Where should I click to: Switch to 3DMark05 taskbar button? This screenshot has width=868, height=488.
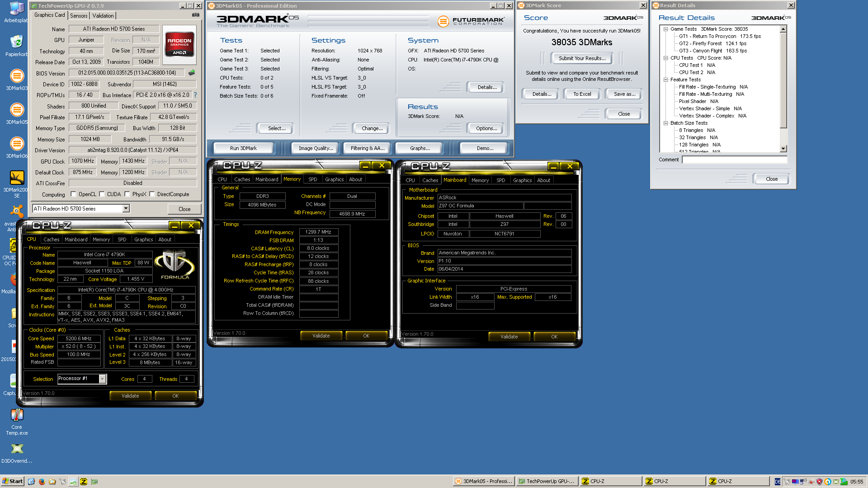point(483,481)
